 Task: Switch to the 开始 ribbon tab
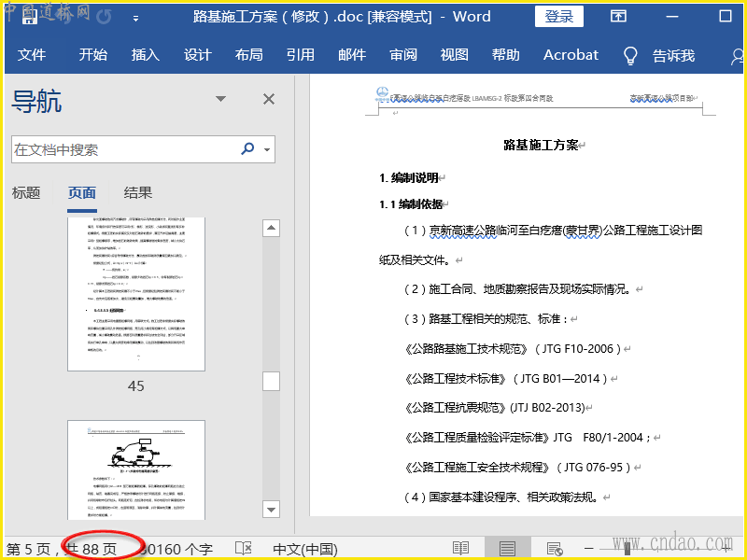tap(92, 55)
